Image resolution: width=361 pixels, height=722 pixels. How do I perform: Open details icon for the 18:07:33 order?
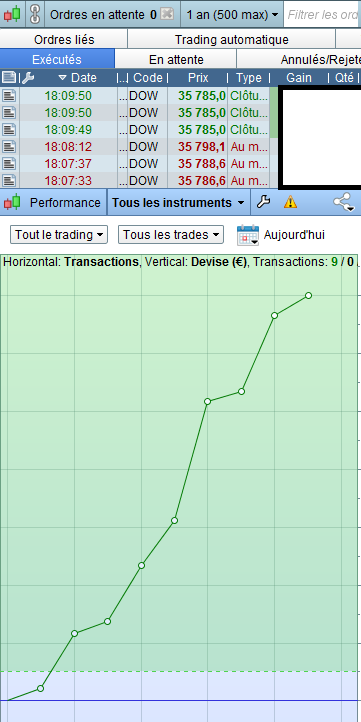9,180
